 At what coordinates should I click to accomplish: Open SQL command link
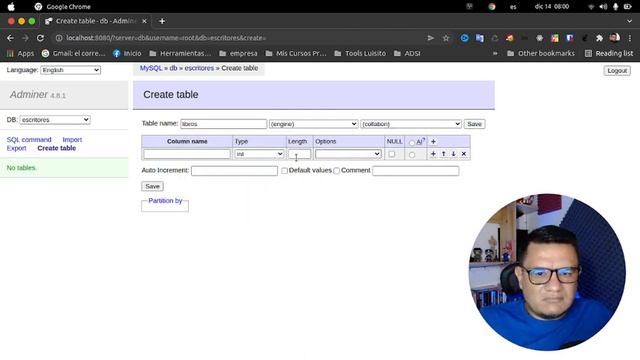29,140
